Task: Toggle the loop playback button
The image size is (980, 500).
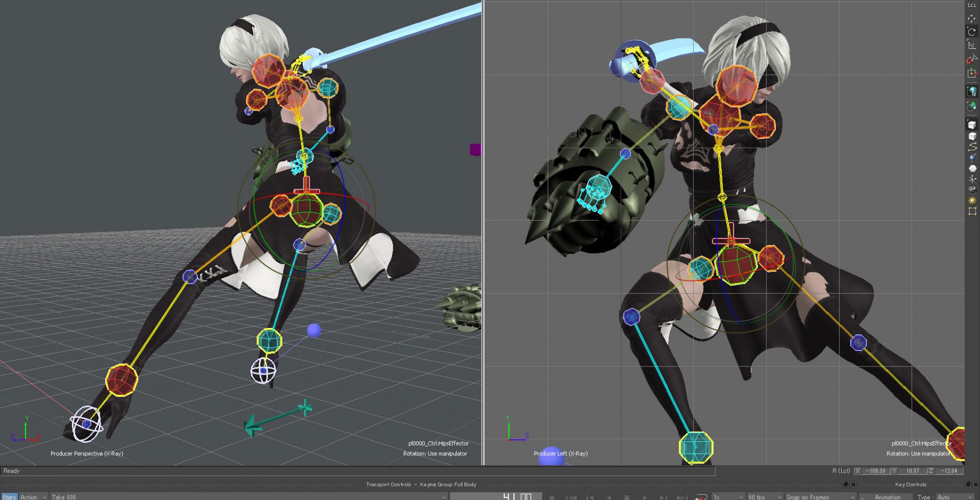Action: point(701,497)
